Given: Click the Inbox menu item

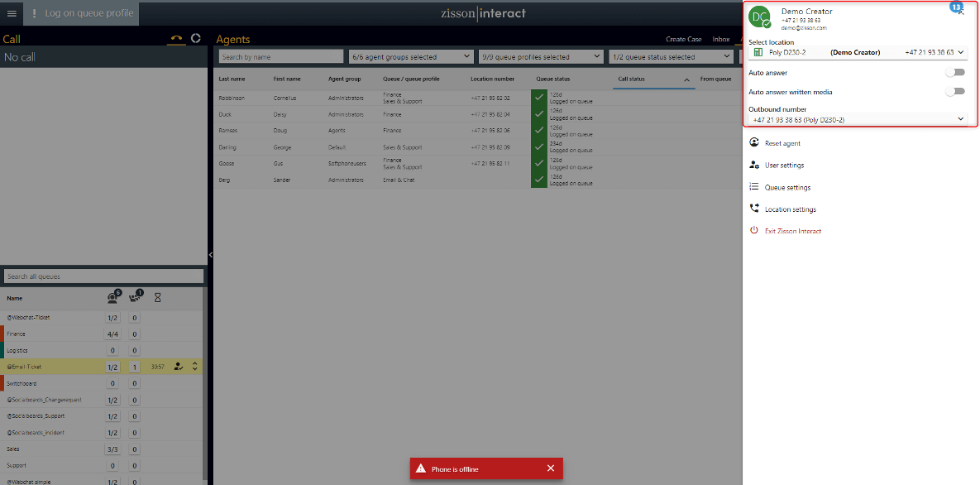Looking at the screenshot, I should pos(720,38).
